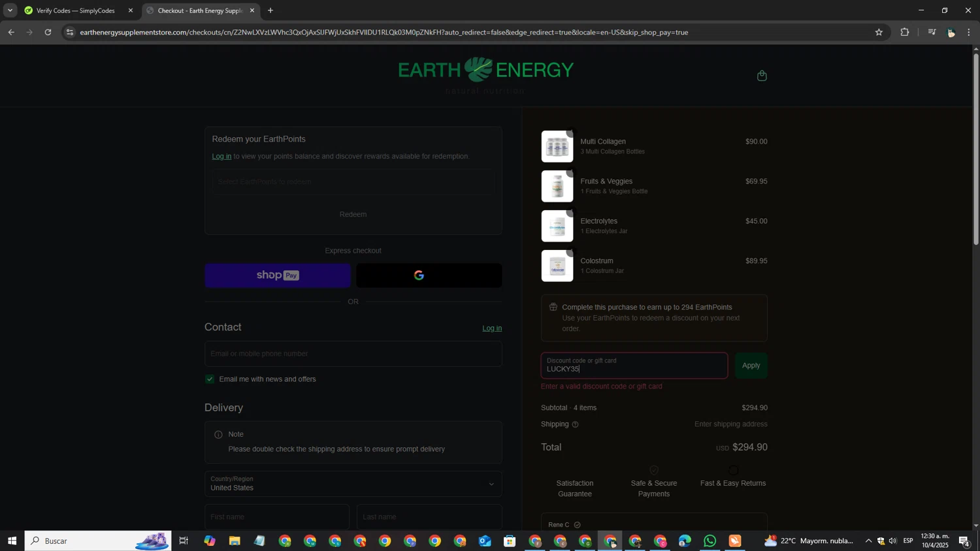Open the media control icon in toolbar

pyautogui.click(x=932, y=32)
